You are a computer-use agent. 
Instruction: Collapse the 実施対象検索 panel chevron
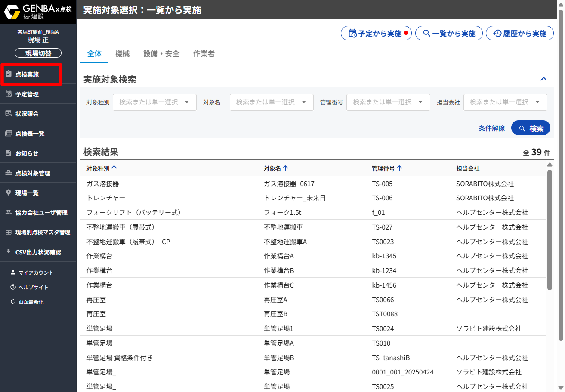coord(543,79)
